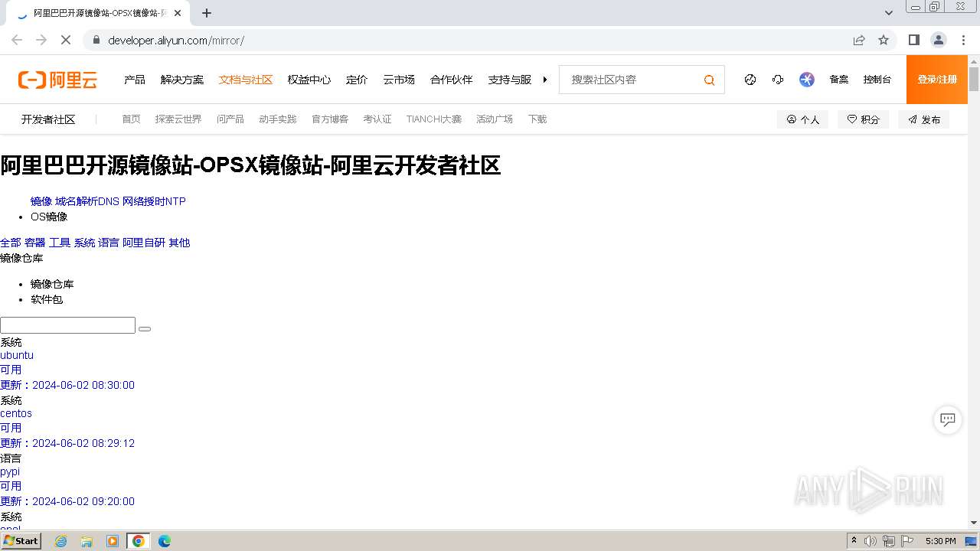Viewport: 980px width, 551px height.
Task: Open 定价 menu item
Action: pyautogui.click(x=357, y=80)
